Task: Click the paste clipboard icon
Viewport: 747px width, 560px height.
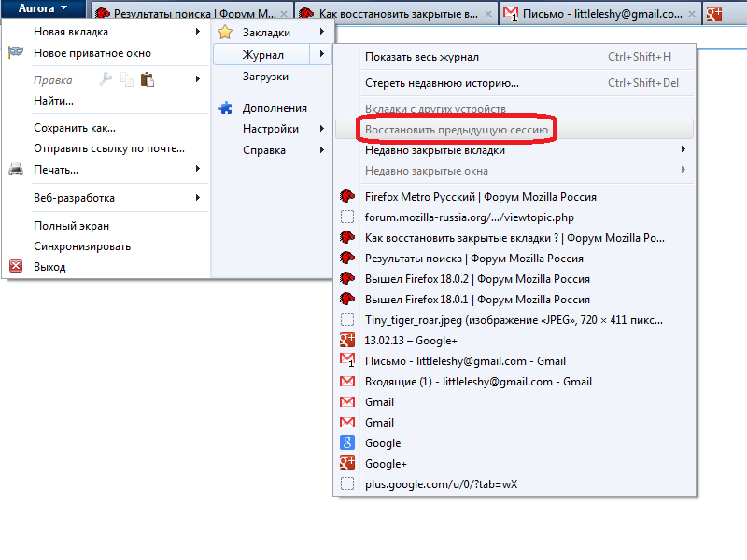Action: coord(148,79)
